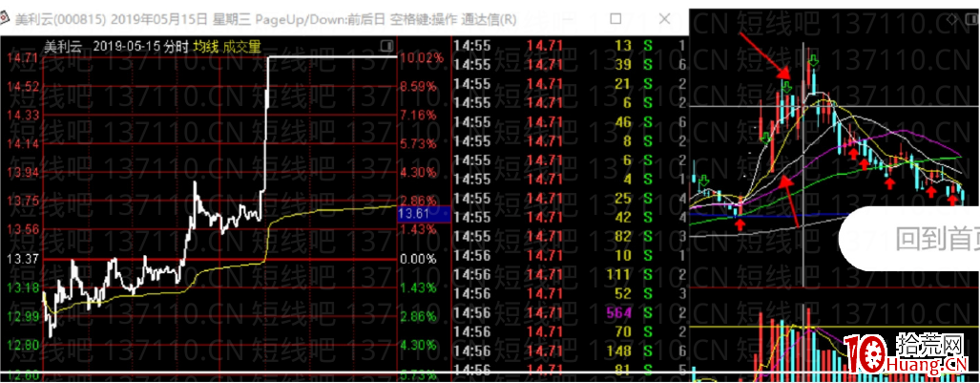Toggle the small panel icon beside 成交量 legend

click(x=387, y=45)
